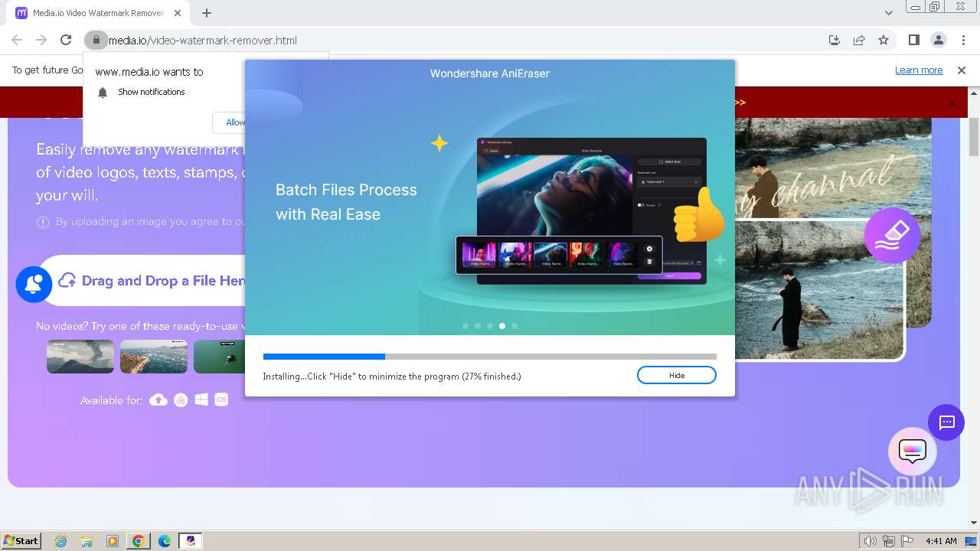
Task: Click the Windows platform icon
Action: 201,399
